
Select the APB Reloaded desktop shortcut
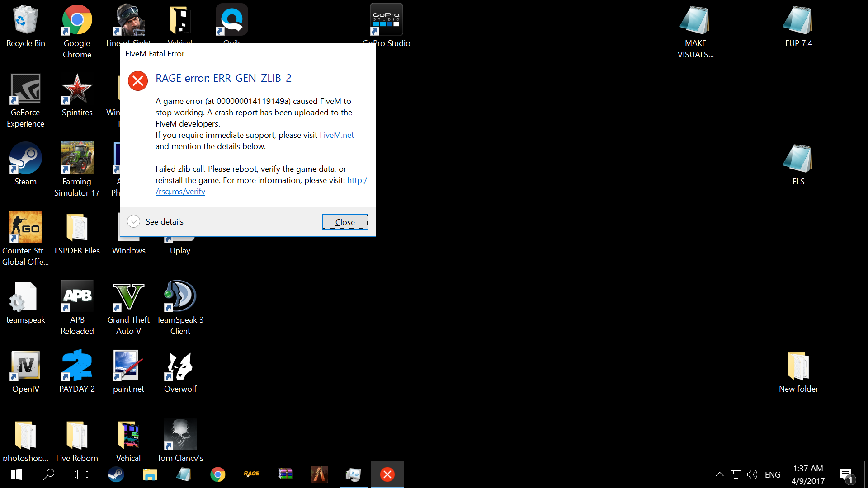click(77, 308)
